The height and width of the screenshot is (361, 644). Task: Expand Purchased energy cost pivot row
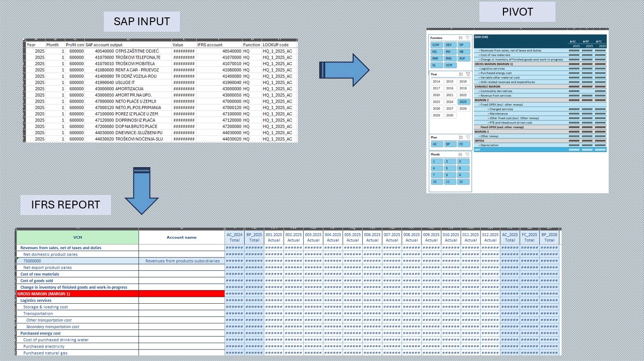pos(479,73)
